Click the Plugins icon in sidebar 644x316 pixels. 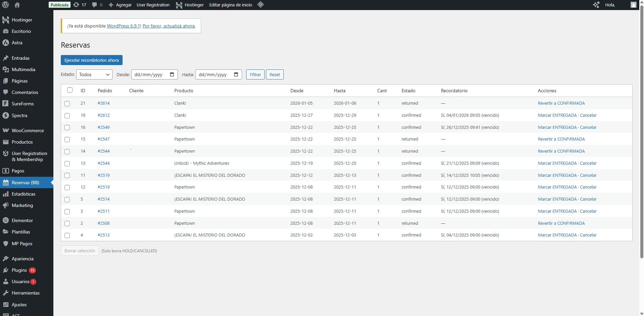tap(6, 270)
